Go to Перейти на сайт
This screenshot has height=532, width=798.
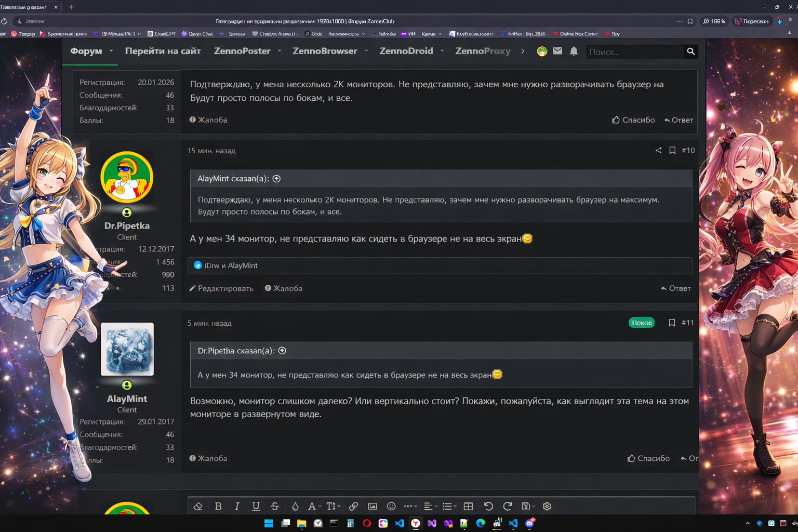[x=163, y=51]
